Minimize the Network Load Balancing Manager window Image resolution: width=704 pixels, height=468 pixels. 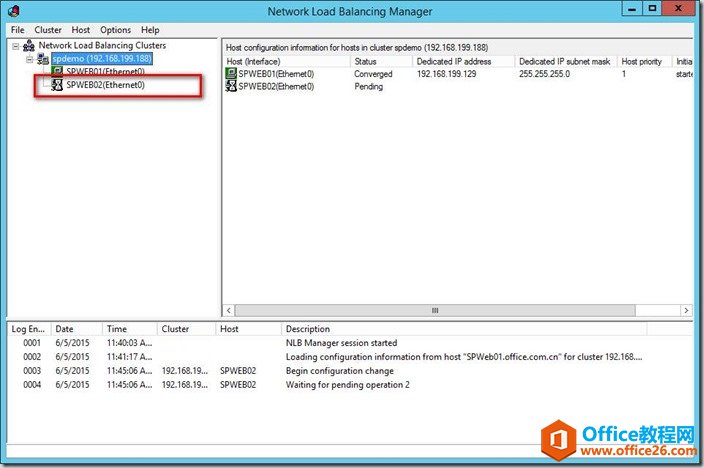[x=632, y=9]
